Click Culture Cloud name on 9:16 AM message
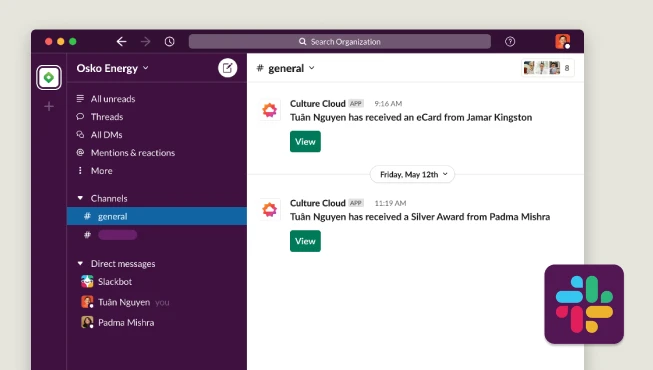This screenshot has width=653, height=370. (318, 103)
